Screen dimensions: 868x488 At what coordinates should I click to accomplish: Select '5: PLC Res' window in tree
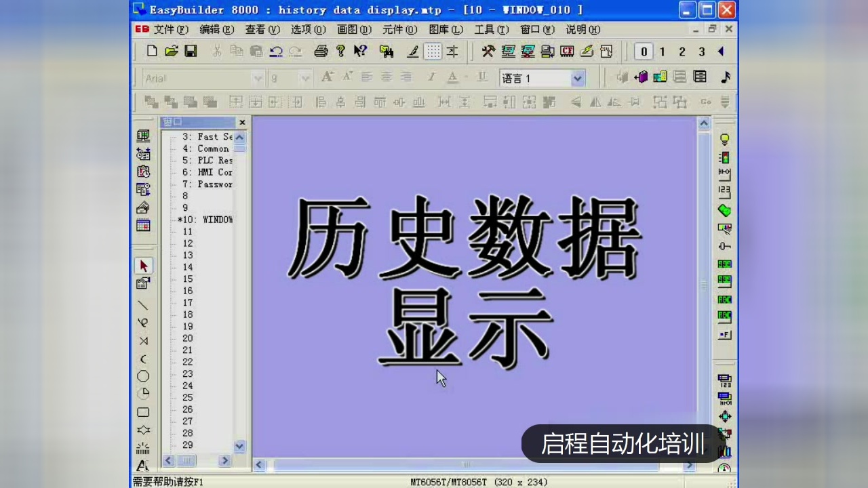(207, 160)
